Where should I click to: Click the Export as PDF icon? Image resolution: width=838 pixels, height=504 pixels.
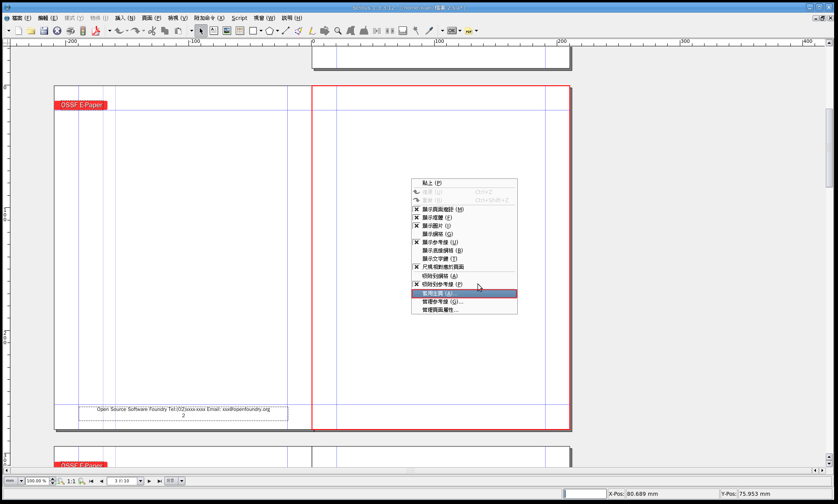[x=96, y=31]
